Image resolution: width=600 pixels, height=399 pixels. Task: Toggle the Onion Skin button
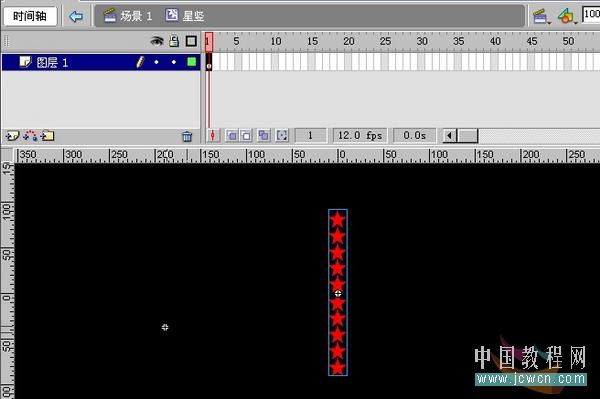coord(232,135)
